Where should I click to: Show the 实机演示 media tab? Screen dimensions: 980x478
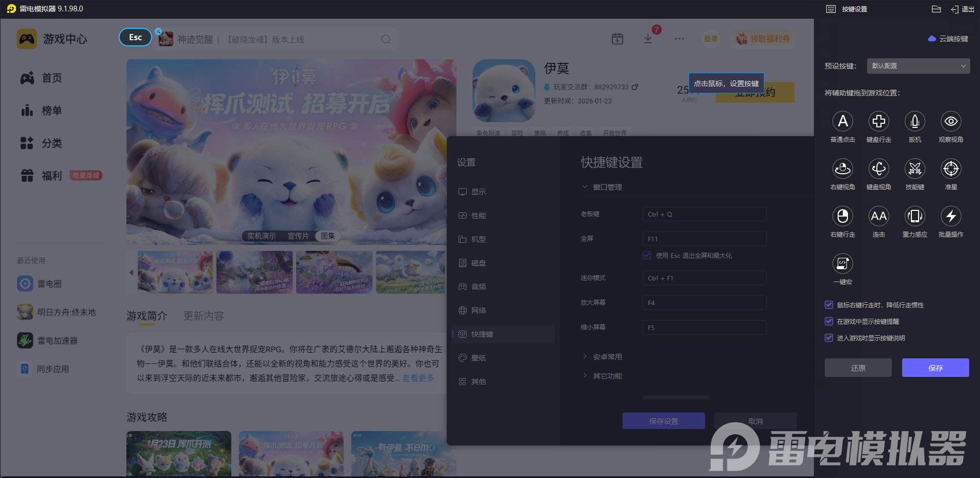(x=262, y=236)
